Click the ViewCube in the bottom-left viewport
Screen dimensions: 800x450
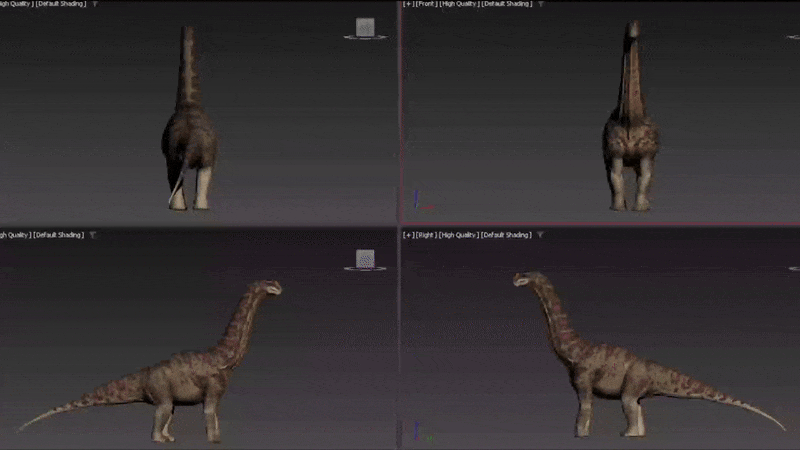pos(365,259)
